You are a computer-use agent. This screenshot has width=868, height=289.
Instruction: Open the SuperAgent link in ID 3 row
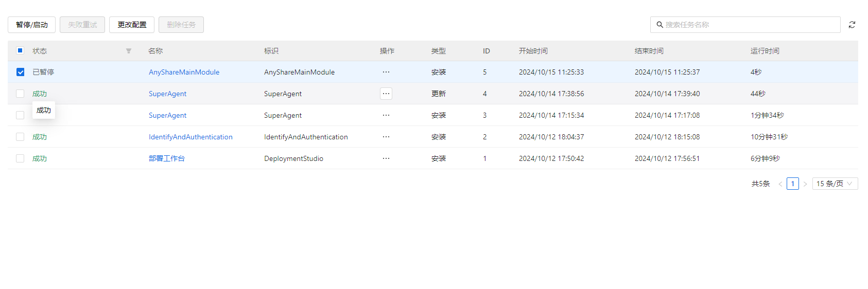click(167, 115)
